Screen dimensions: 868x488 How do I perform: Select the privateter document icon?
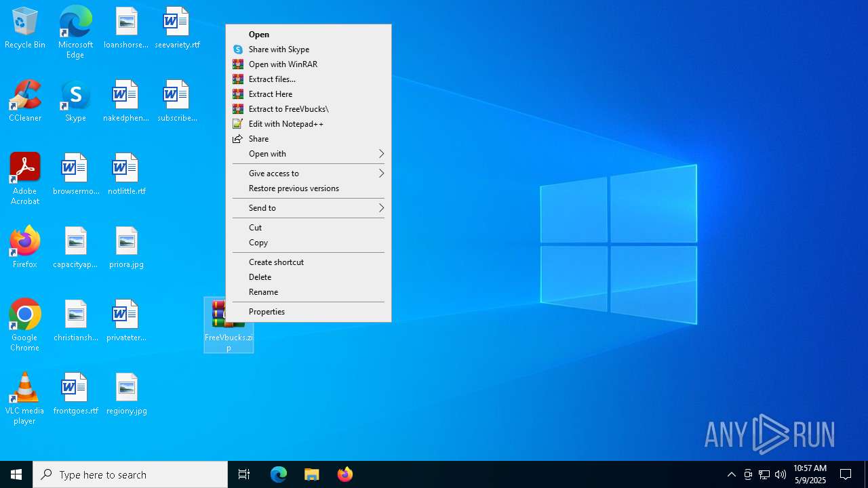(x=126, y=321)
